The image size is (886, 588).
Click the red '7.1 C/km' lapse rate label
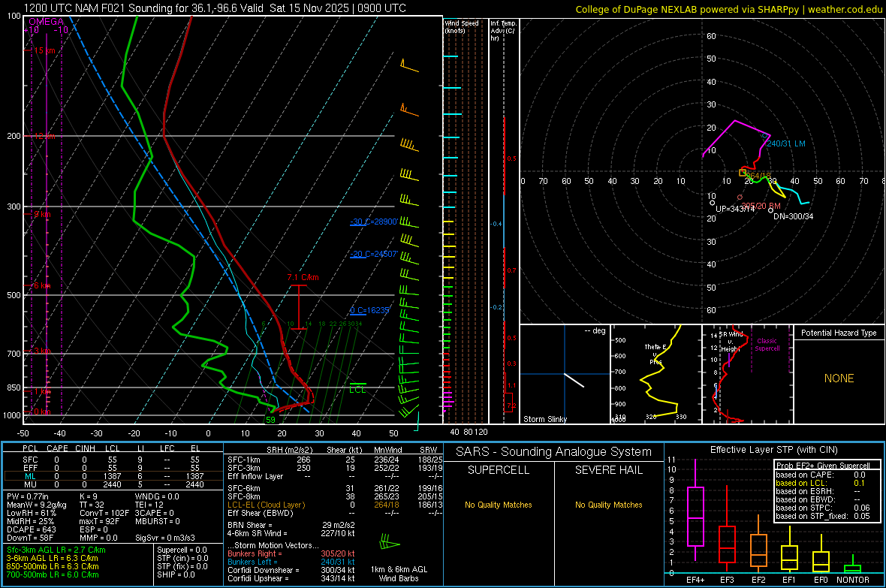coord(303,277)
